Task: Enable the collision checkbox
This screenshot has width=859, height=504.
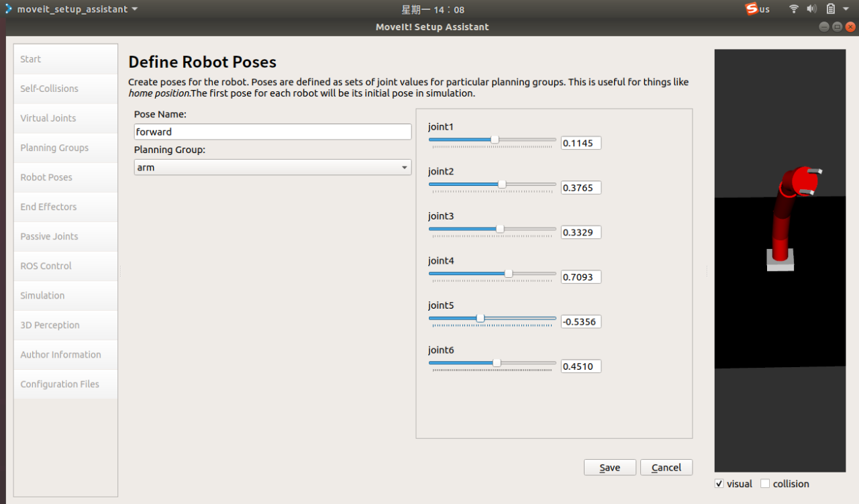Action: pos(765,484)
